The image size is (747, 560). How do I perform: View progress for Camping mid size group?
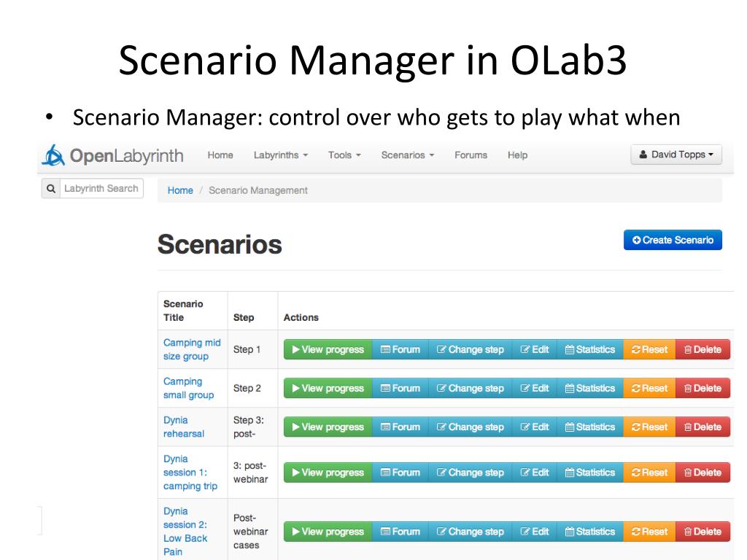[328, 349]
